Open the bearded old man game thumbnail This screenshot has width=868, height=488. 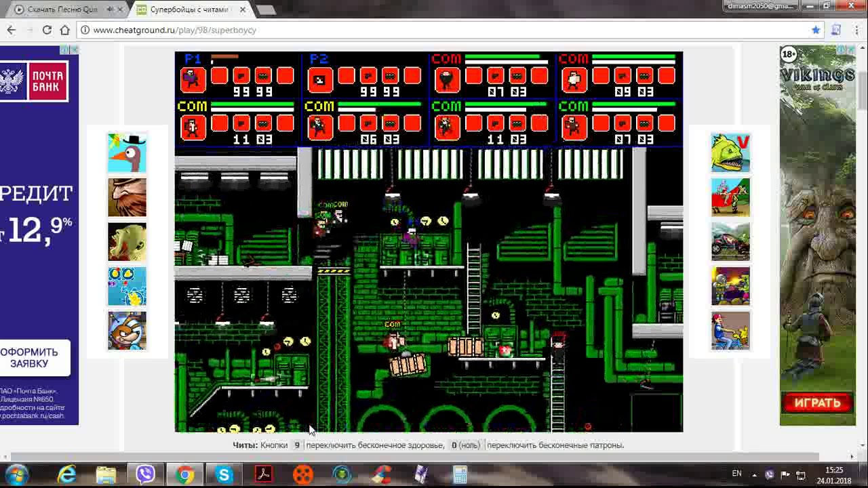[x=127, y=197]
